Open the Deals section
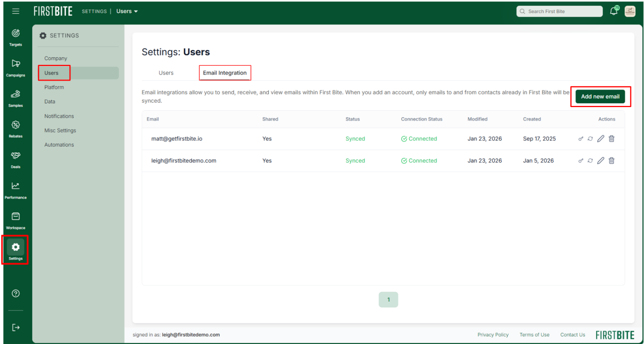Screen dimensions: 644x344 click(x=16, y=160)
